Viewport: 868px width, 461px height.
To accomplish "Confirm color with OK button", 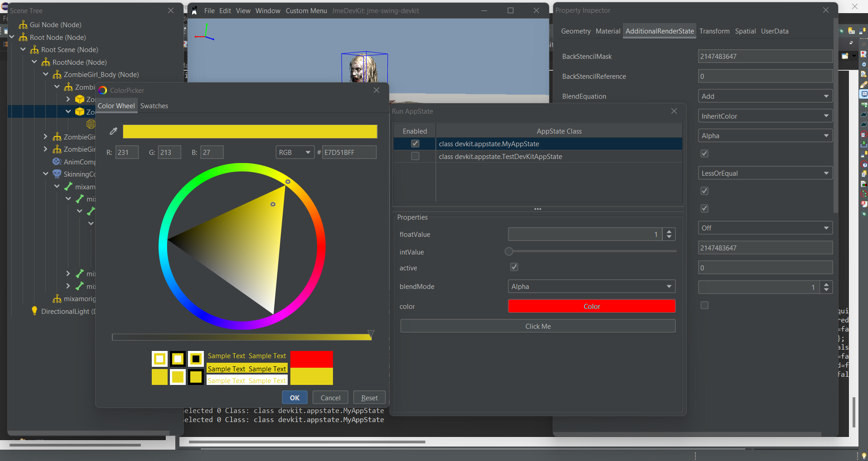I will coord(294,398).
